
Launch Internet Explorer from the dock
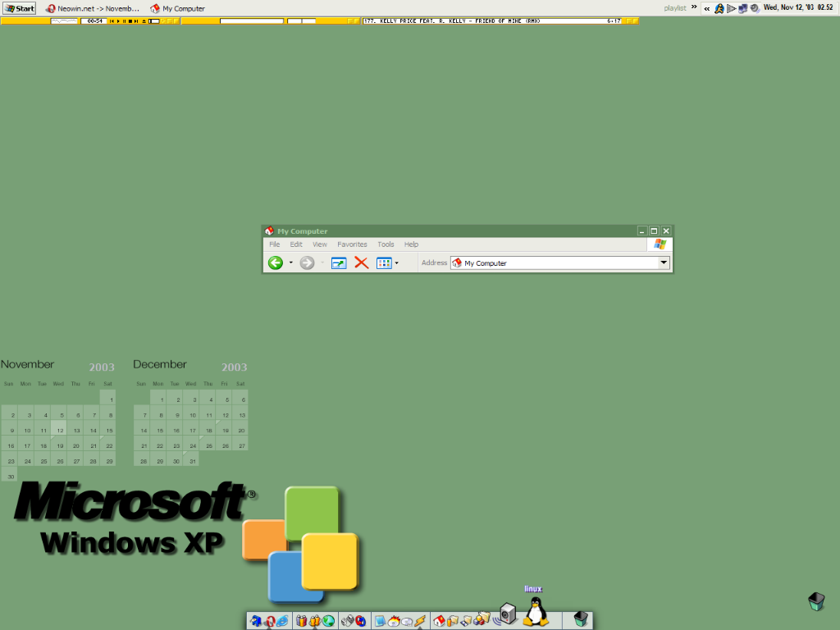tap(282, 621)
